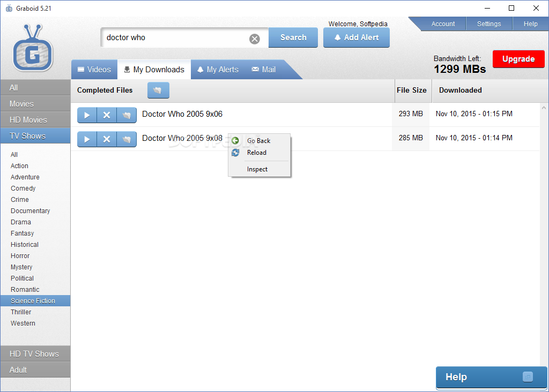The height and width of the screenshot is (392, 549).
Task: Play Doctor Who 2005 9x06
Action: click(x=87, y=115)
